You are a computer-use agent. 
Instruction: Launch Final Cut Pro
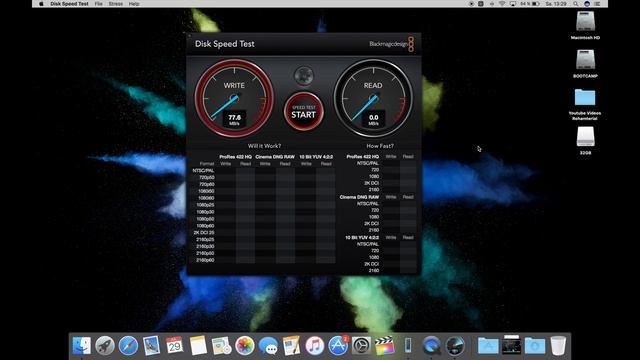(385, 346)
